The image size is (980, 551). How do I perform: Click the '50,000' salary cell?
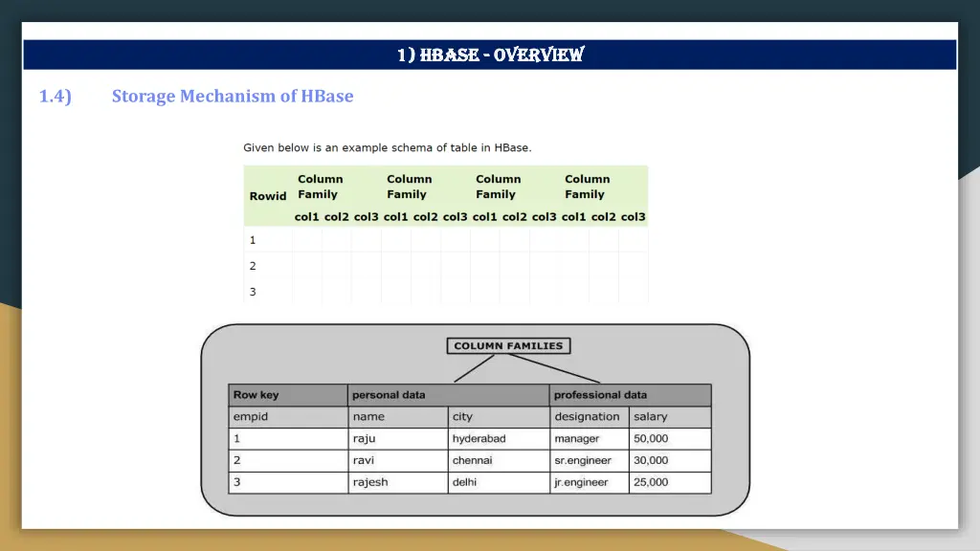pyautogui.click(x=669, y=438)
